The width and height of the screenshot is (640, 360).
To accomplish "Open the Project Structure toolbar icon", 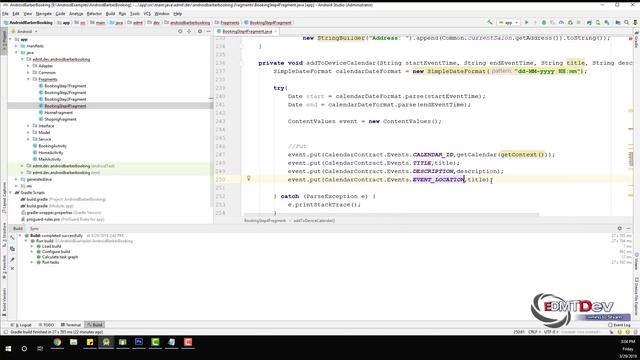I will [618, 22].
